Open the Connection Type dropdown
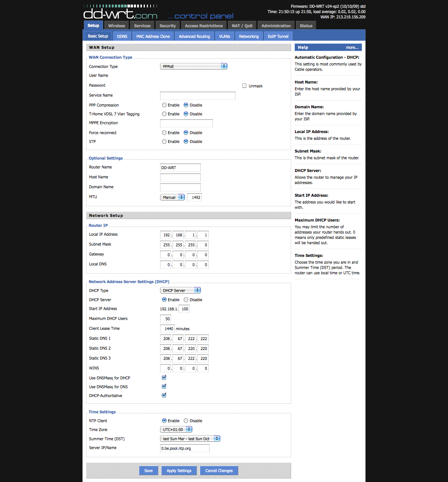 pos(193,67)
